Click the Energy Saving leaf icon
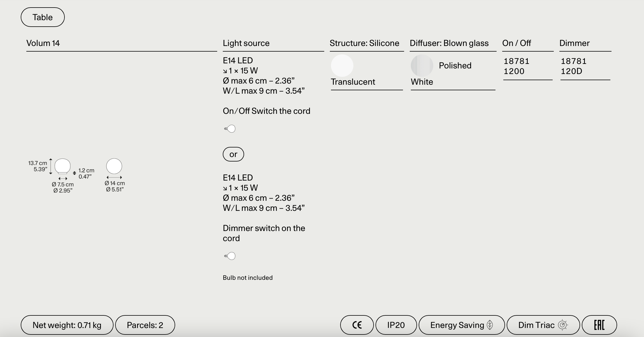Image resolution: width=644 pixels, height=337 pixels. [x=490, y=325]
